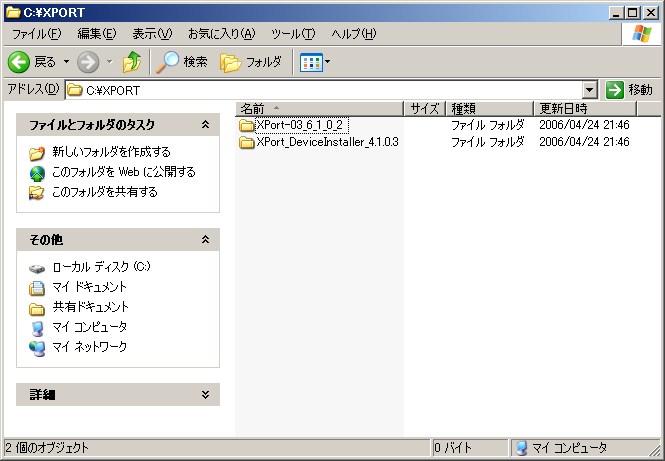665x461 pixels.
Task: Click the folder icon in the title bar
Action: click(13, 13)
